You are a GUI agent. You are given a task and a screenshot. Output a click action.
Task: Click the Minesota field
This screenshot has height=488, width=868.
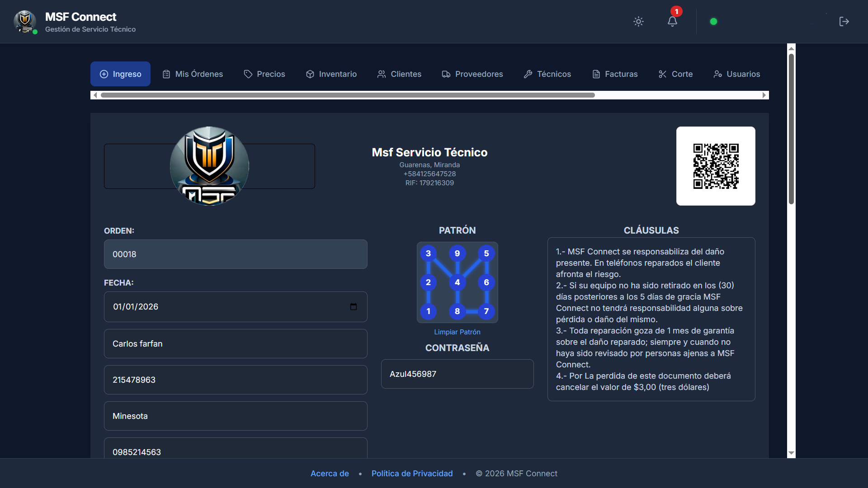[236, 416]
